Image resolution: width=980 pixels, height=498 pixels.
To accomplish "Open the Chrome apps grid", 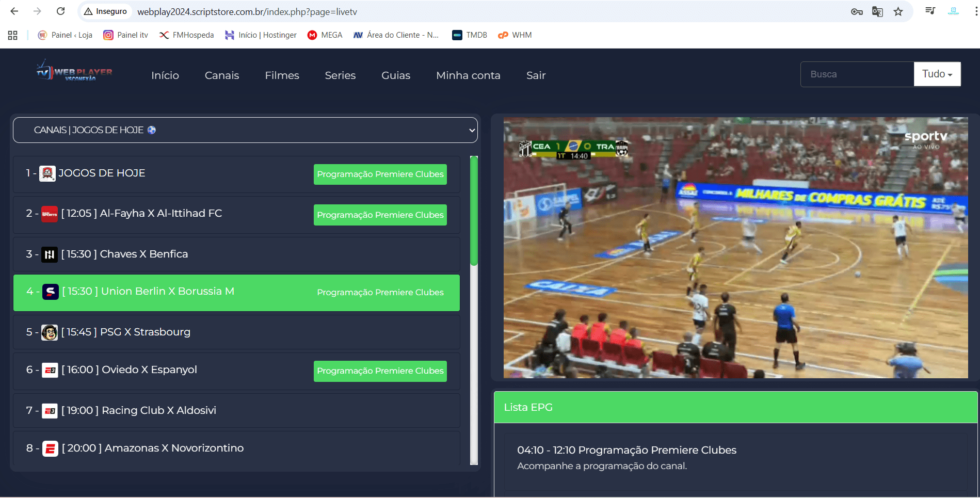I will (x=13, y=35).
